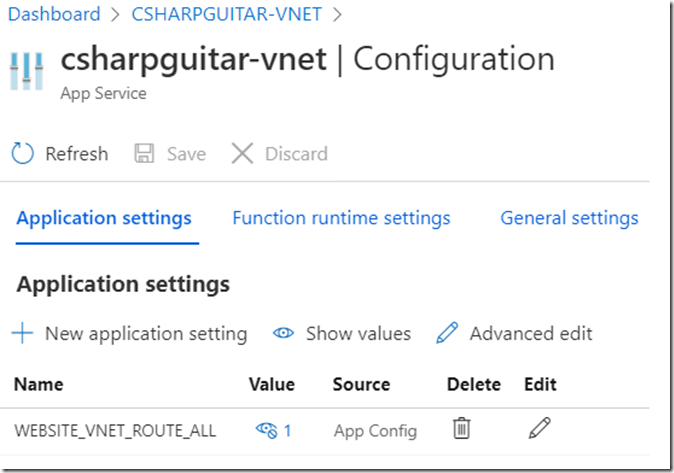The height and width of the screenshot is (473, 674).
Task: Delete WEBSITE_VNET_ROUTE_ALL with the trash icon
Action: (461, 429)
